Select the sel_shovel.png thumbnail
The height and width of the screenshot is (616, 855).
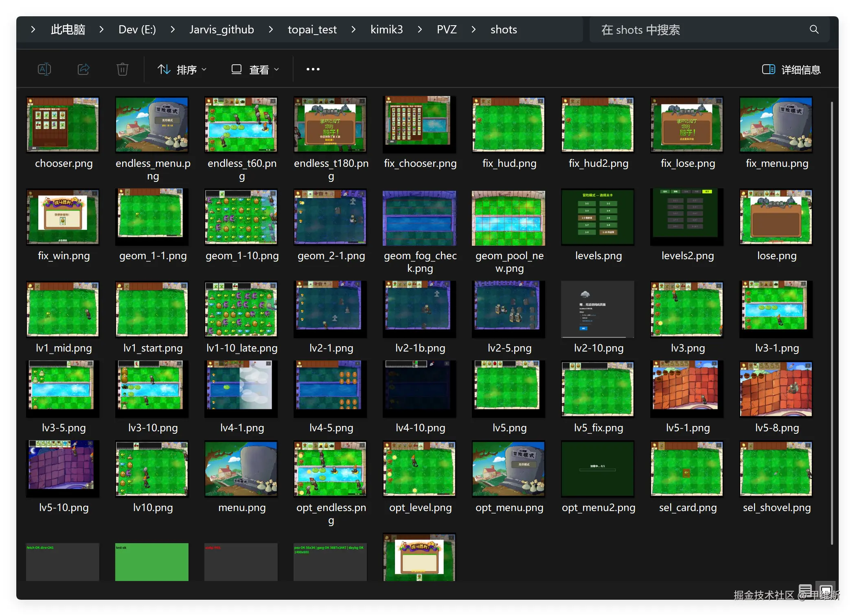776,469
